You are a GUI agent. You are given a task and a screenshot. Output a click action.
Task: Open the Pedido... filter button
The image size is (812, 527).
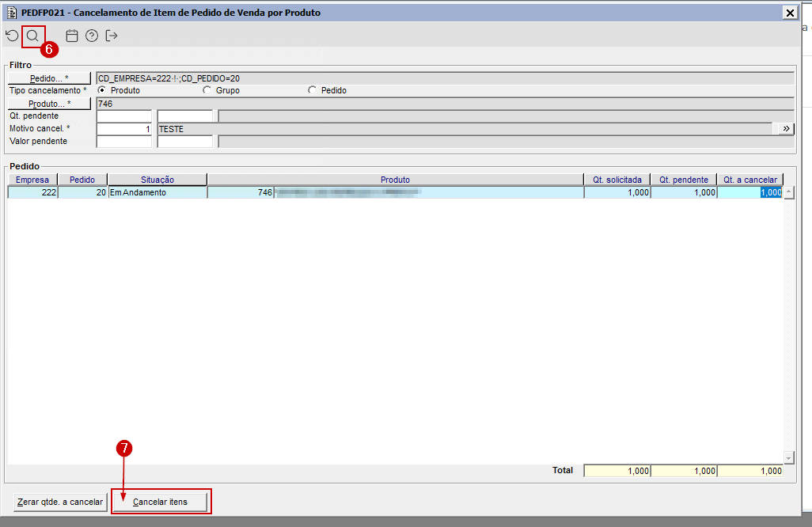click(49, 78)
